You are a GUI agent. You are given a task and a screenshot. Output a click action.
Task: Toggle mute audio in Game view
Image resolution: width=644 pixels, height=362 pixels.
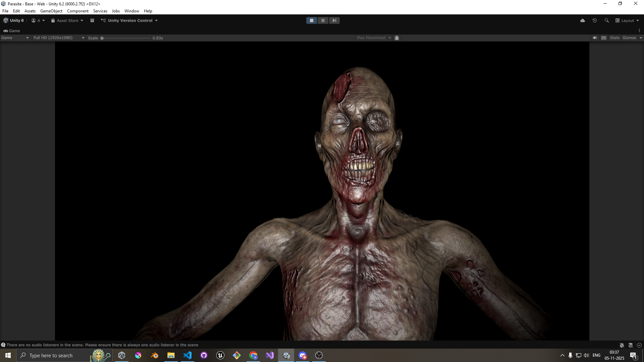(x=595, y=38)
